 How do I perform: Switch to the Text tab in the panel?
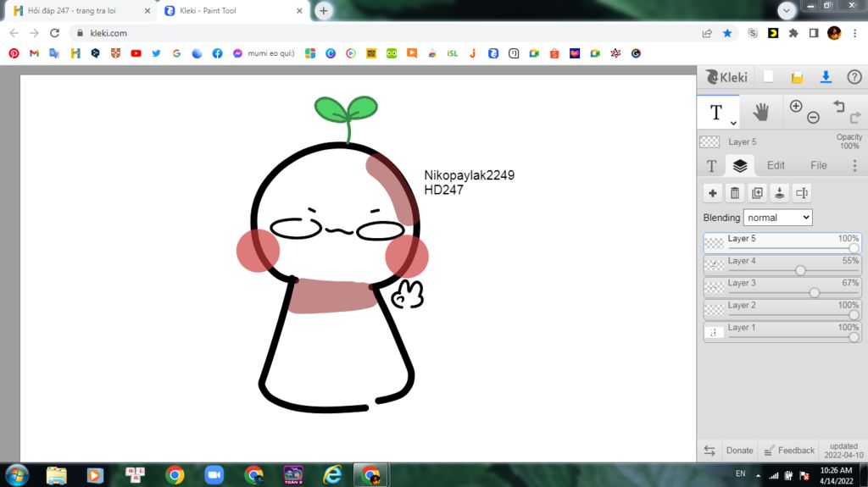pyautogui.click(x=712, y=165)
